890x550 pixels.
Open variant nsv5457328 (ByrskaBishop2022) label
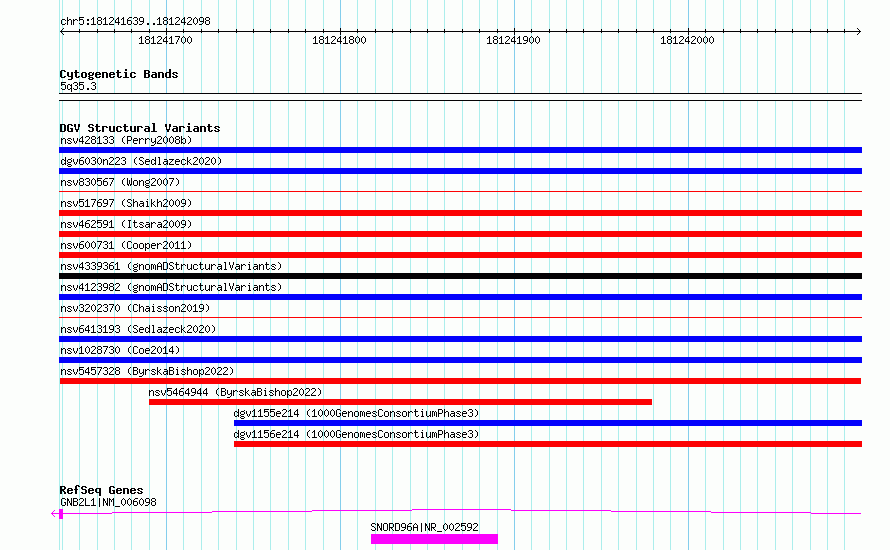147,371
